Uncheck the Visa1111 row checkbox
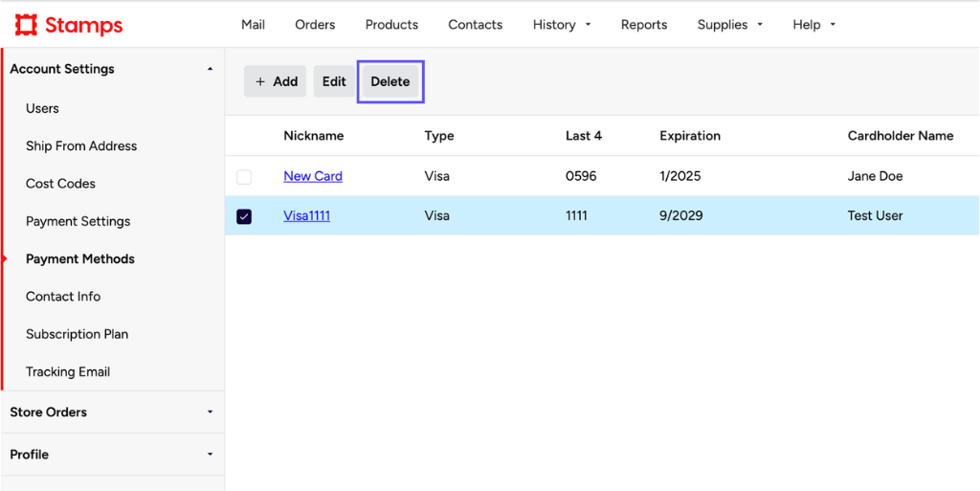Viewport: 980px width, 491px height. point(244,216)
